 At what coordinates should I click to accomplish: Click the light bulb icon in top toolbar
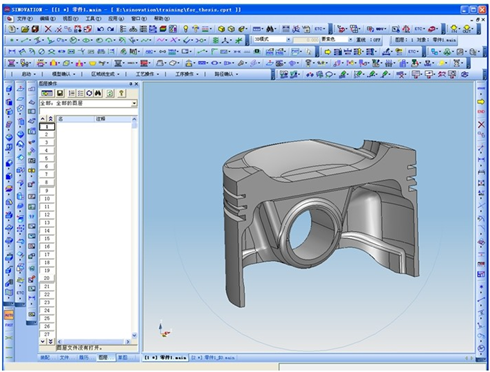point(186,29)
